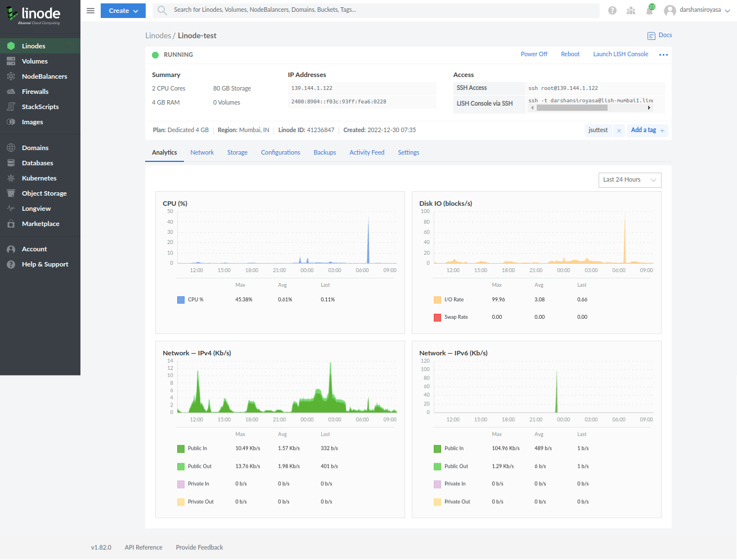The height and width of the screenshot is (560, 737).
Task: Click the LISH Console SSH horizontal scrollbar
Action: [571, 108]
